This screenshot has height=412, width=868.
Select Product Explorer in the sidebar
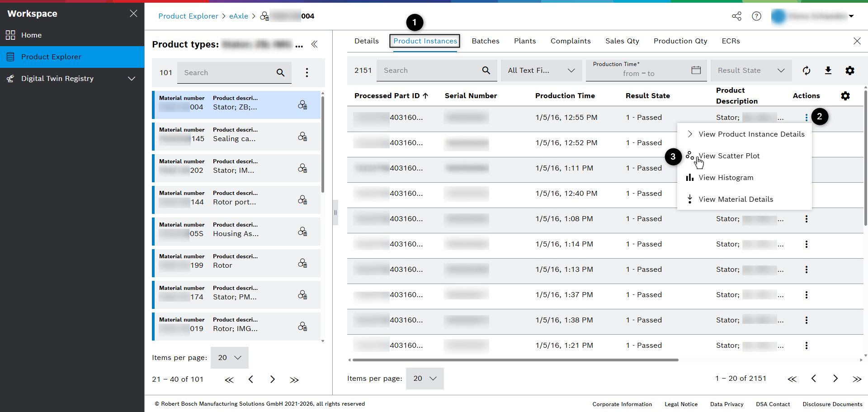[72, 57]
